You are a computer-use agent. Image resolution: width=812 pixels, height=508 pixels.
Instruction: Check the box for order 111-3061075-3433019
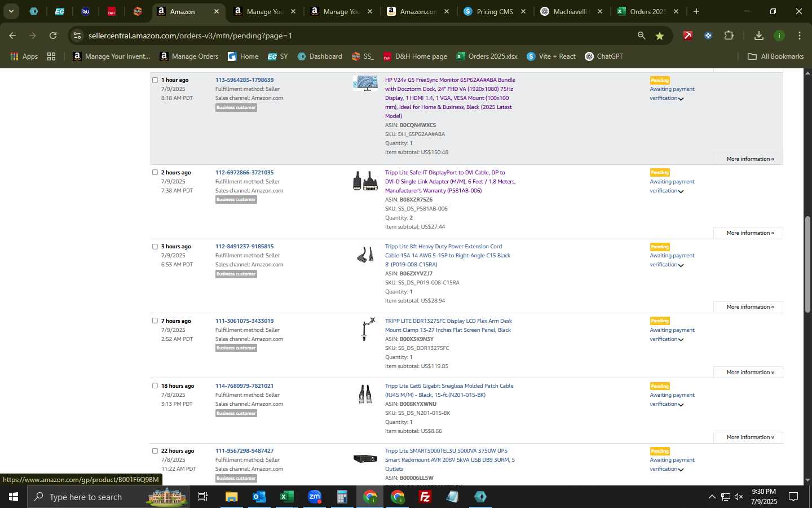pos(155,321)
